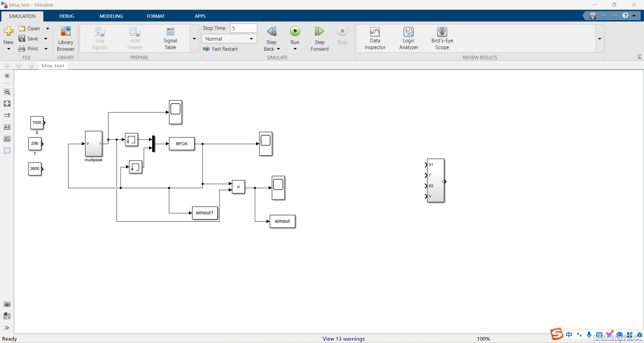Open the Signal Table
This screenshot has height=343, width=644.
170,39
